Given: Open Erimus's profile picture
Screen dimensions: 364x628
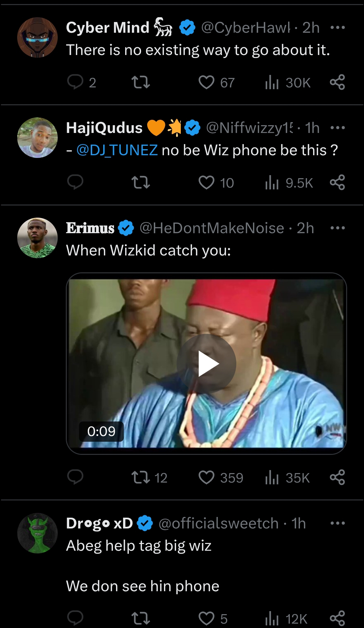Looking at the screenshot, I should [x=37, y=238].
